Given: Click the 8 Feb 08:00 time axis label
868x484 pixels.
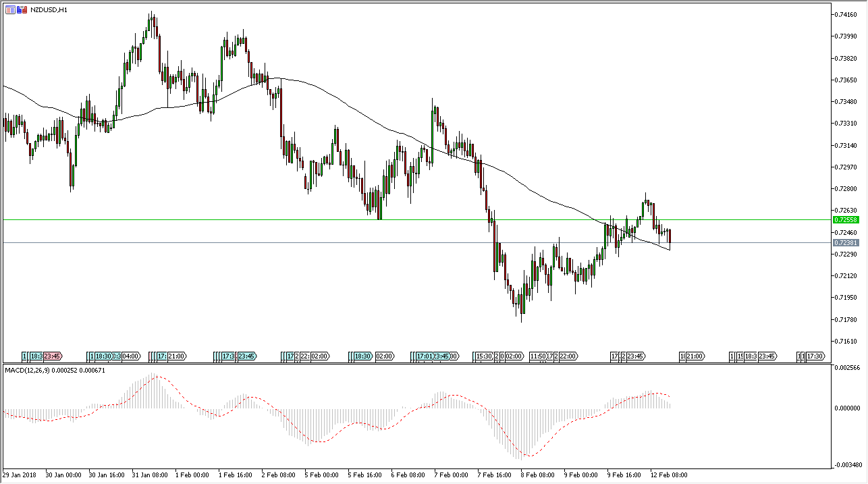Looking at the screenshot, I should click(536, 475).
